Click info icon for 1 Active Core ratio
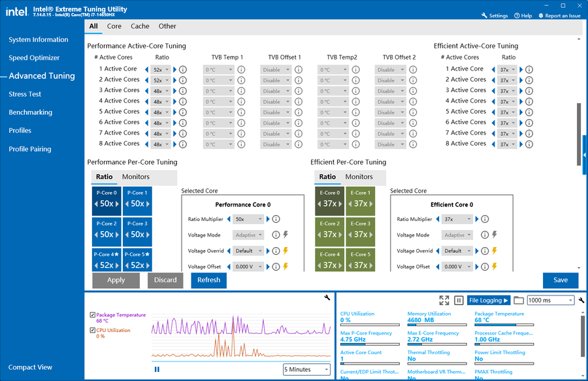 click(183, 69)
